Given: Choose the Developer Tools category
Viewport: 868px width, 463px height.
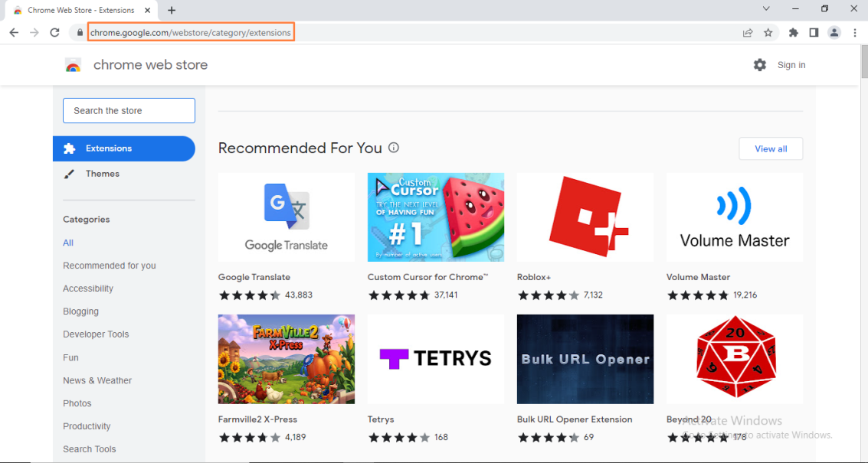Looking at the screenshot, I should coord(96,334).
